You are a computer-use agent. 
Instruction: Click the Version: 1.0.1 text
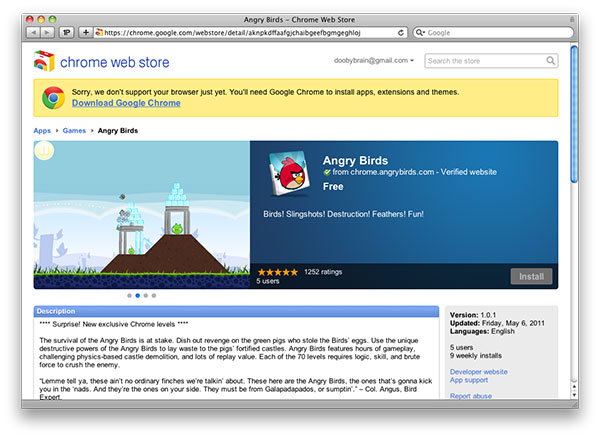[x=473, y=315]
